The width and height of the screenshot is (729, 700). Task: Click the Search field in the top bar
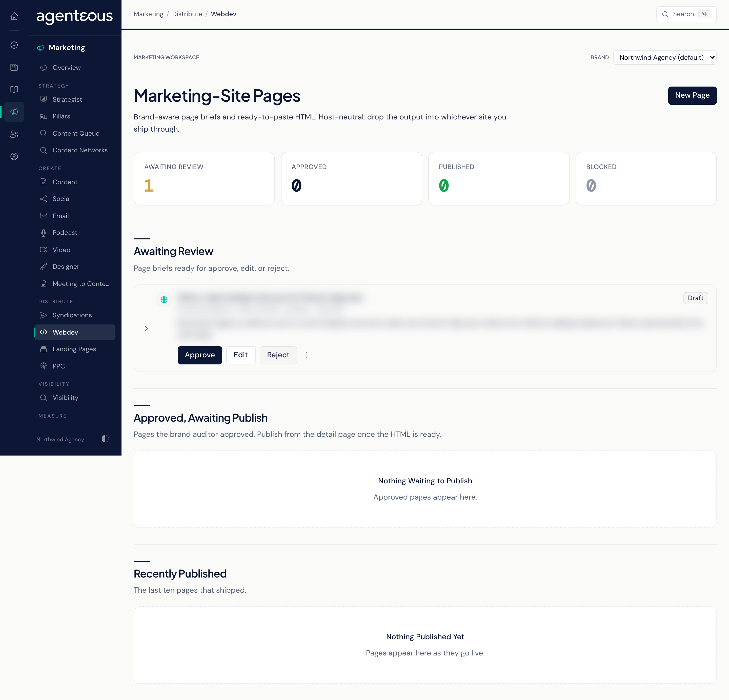coord(686,14)
